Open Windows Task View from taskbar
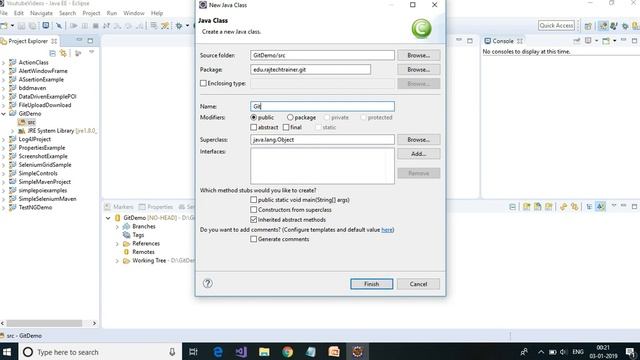Screen dimensions: 640x360 click(x=193, y=352)
